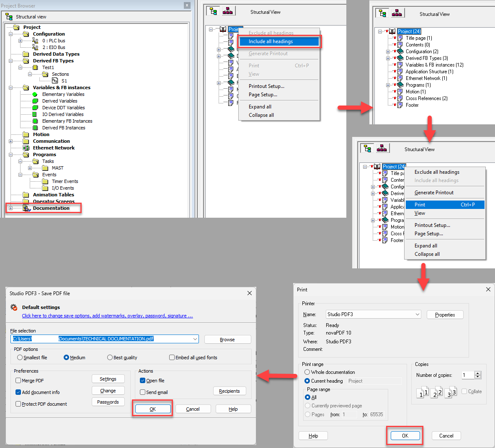The image size is (495, 448).
Task: Click Device DDT Variables icon
Action: 35,108
